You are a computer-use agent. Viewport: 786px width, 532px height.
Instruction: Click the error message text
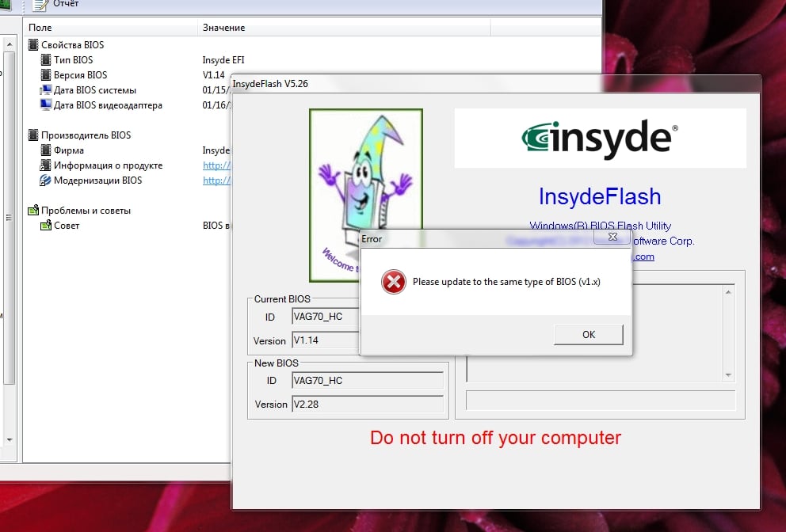506,282
